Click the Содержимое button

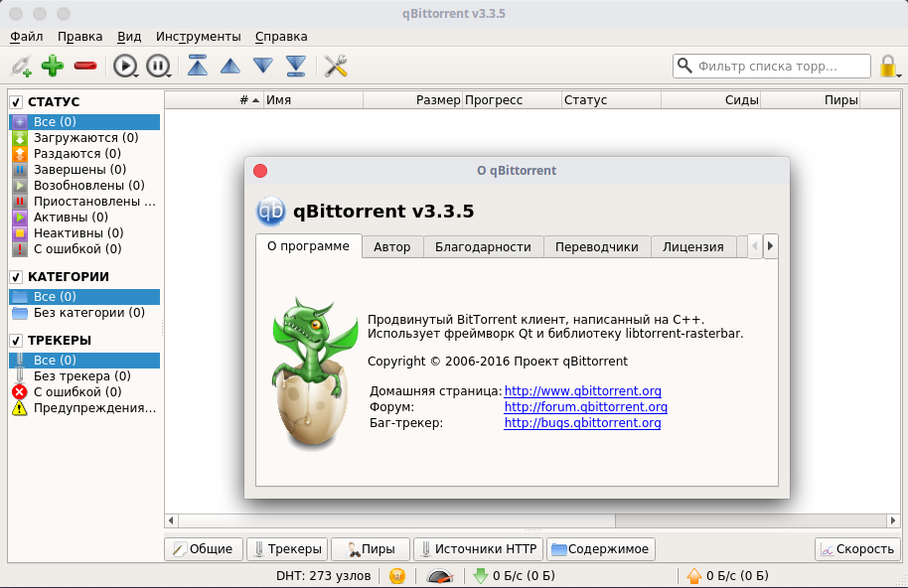point(601,549)
